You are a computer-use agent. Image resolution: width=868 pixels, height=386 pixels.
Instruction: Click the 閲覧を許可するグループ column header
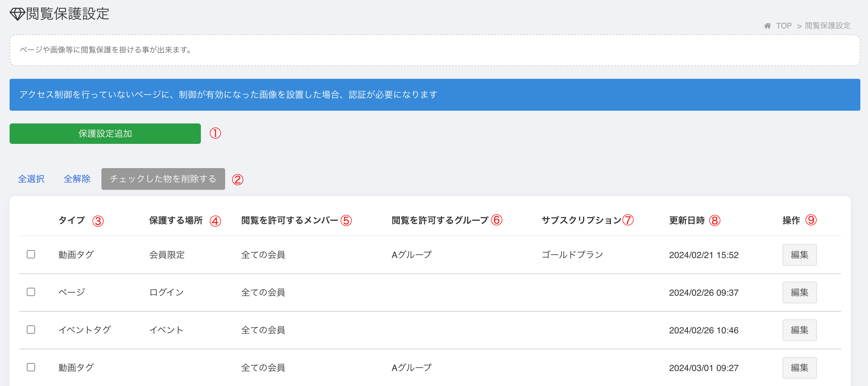tap(440, 220)
